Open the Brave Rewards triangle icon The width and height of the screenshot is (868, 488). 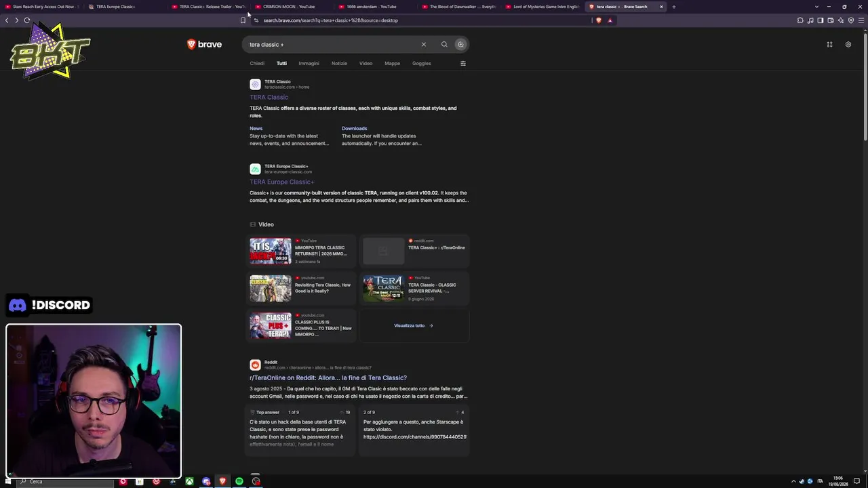tap(610, 20)
